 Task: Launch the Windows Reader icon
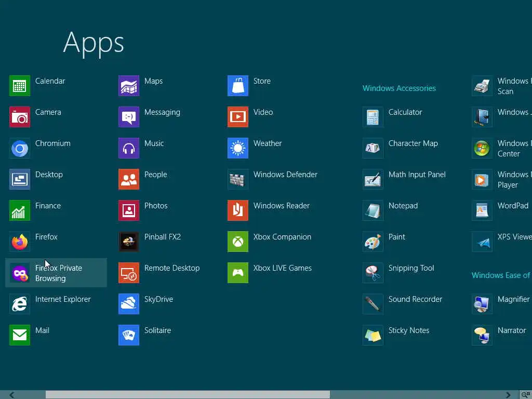[x=238, y=211]
